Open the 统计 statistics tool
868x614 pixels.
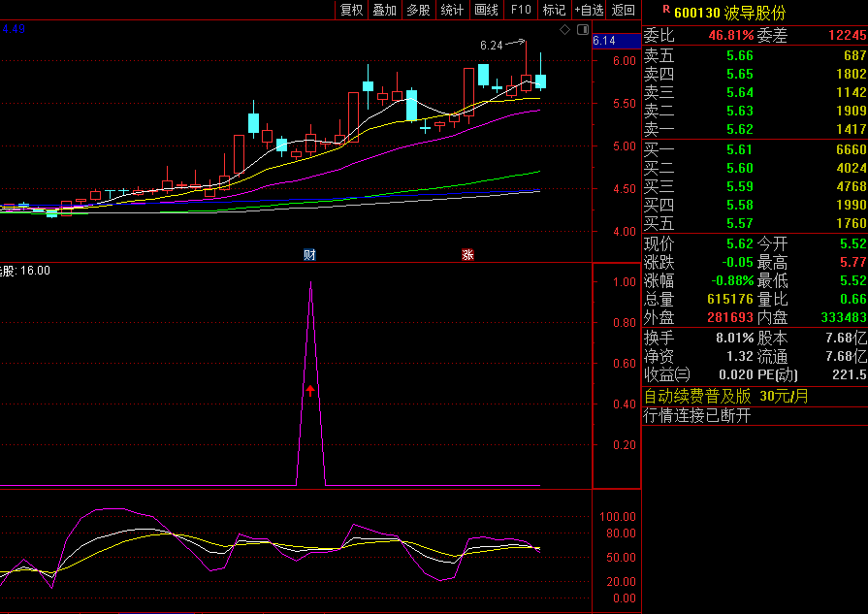452,10
